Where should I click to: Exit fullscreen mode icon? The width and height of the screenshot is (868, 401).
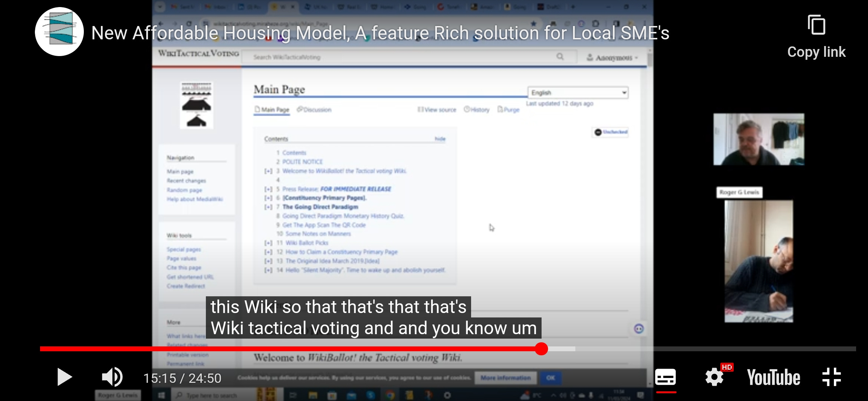pyautogui.click(x=832, y=377)
